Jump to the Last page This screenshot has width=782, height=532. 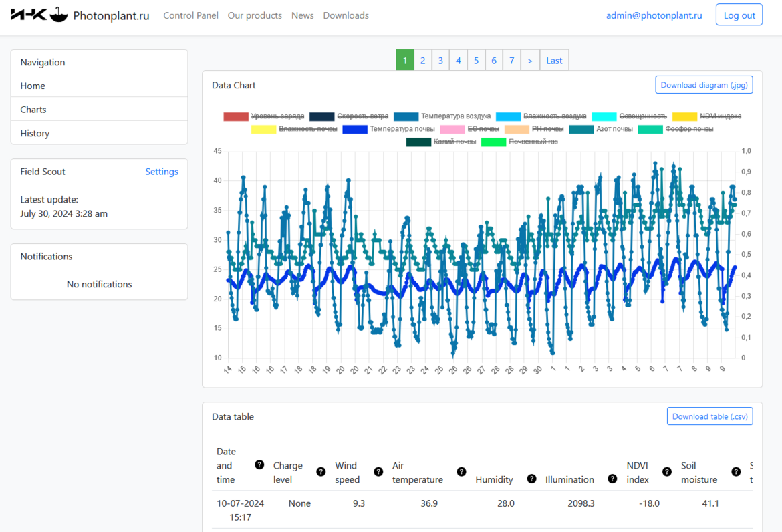coord(554,60)
